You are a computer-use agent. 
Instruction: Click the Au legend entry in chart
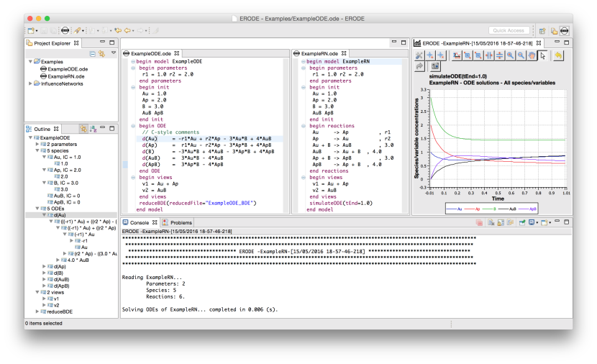point(455,209)
